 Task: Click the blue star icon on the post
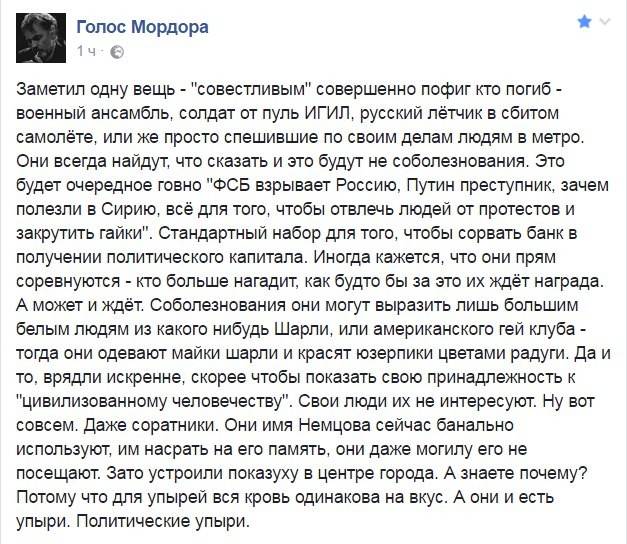coord(585,22)
